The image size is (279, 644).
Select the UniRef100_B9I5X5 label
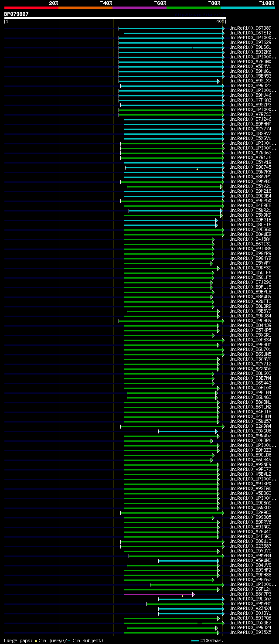pyautogui.click(x=250, y=632)
